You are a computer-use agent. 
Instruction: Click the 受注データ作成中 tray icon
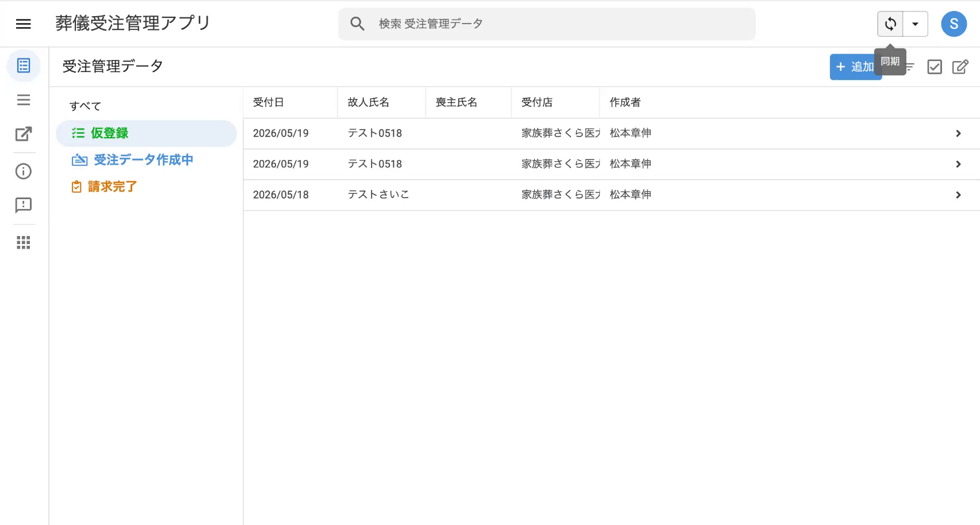coord(79,160)
